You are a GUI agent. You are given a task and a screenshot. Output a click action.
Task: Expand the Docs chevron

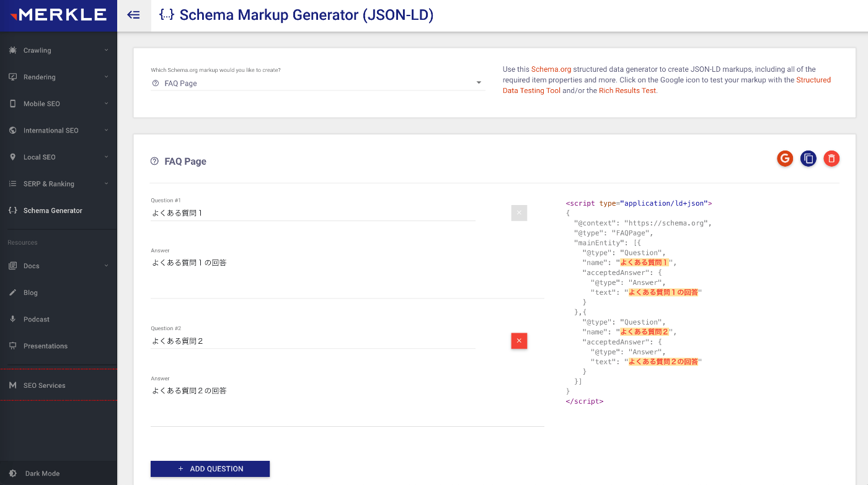(x=106, y=266)
